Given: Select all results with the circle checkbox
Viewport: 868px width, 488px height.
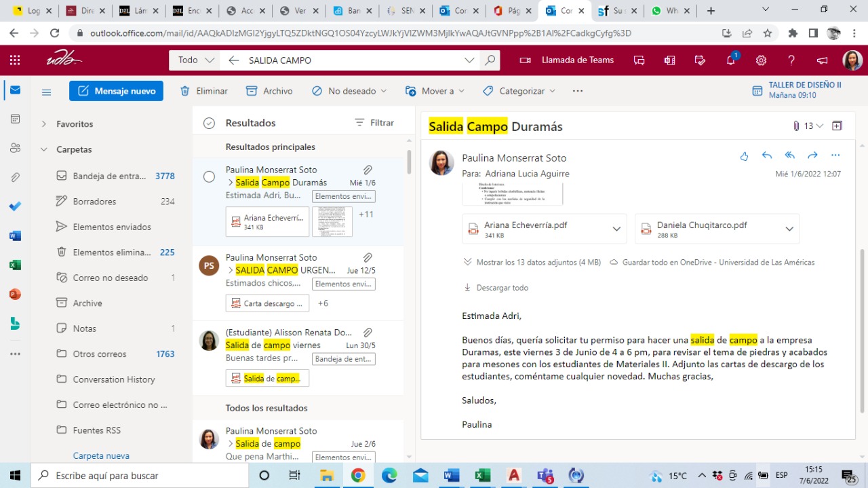Looking at the screenshot, I should (x=210, y=123).
